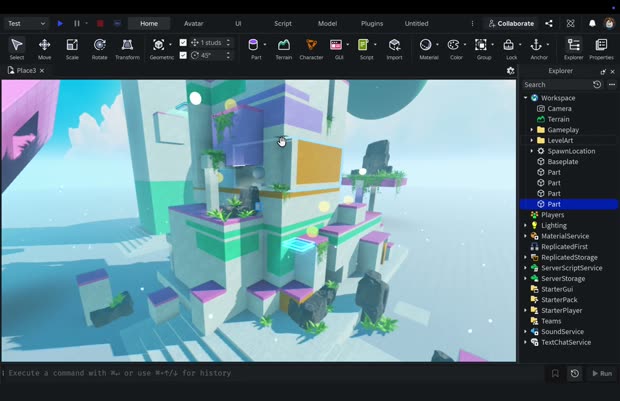Select ServerStorage in the Explorer
The width and height of the screenshot is (620, 401).
pos(563,278)
